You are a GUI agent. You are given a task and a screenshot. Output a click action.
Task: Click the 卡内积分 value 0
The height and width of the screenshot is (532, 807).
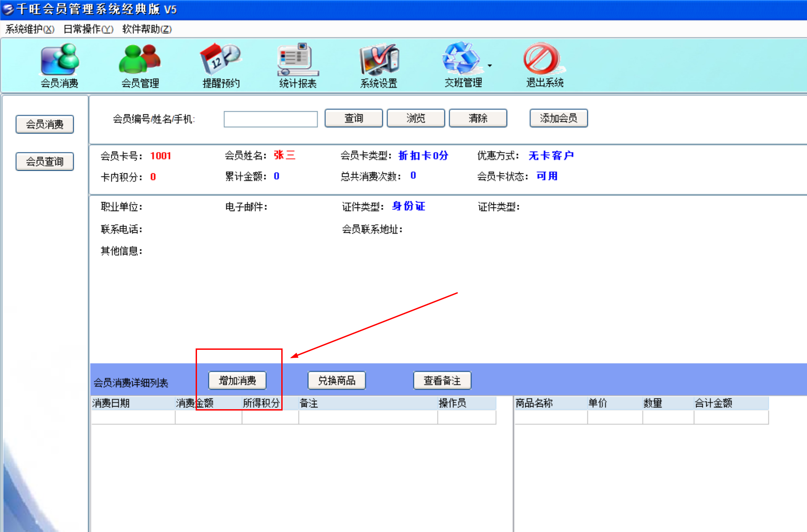(x=153, y=177)
